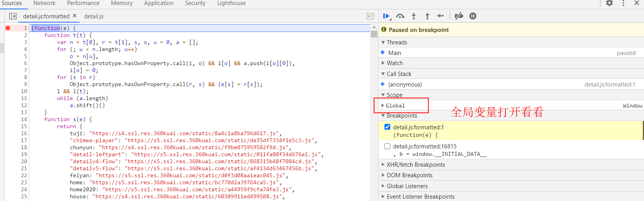Image resolution: width=644 pixels, height=201 pixels.
Task: Select the detail.js:formatted file tab
Action: [46, 16]
